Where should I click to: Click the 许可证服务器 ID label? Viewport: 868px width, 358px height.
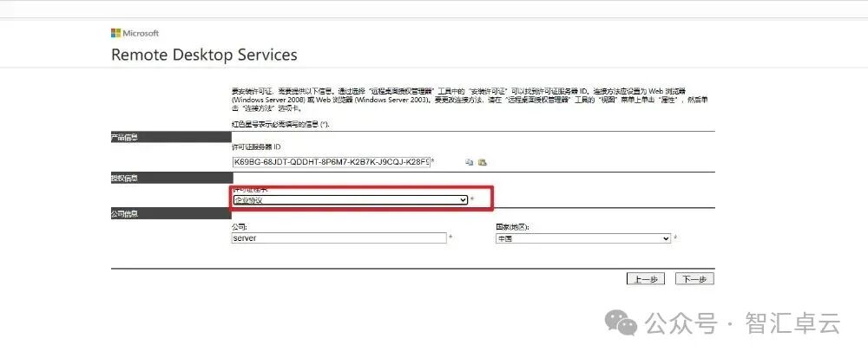257,147
